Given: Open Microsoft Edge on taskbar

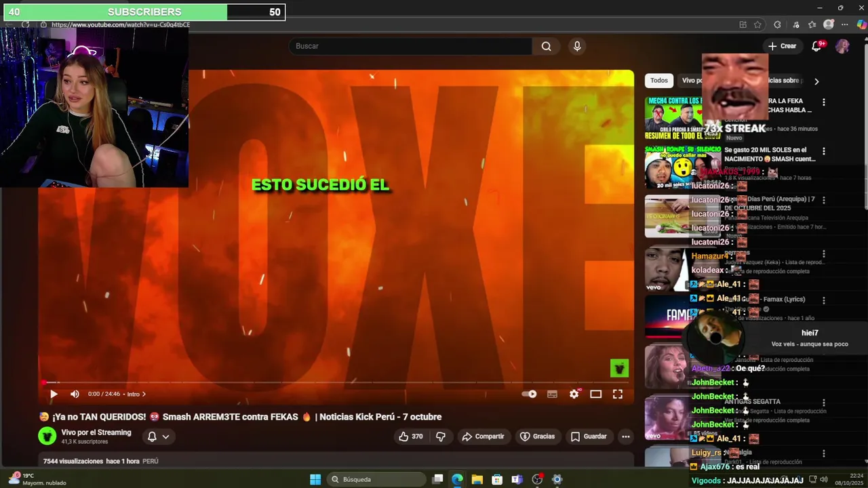Looking at the screenshot, I should [x=457, y=479].
